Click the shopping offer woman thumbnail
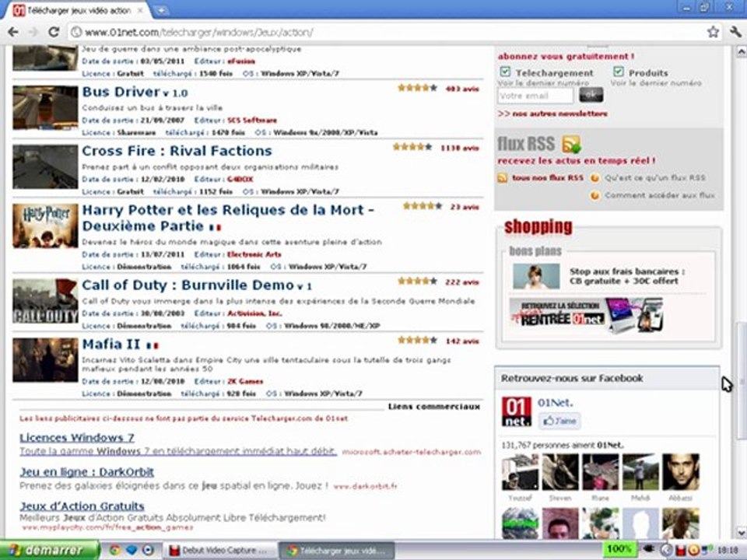747x560 pixels. 536,276
